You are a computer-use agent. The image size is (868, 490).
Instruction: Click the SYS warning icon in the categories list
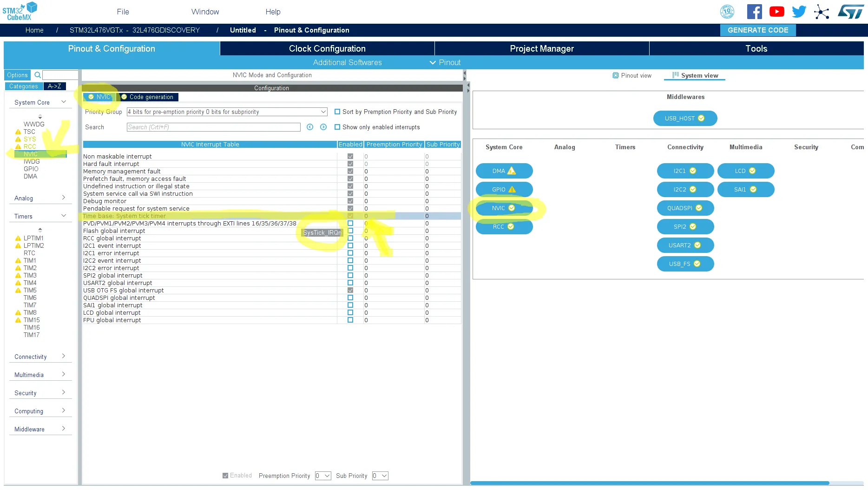pyautogui.click(x=18, y=139)
